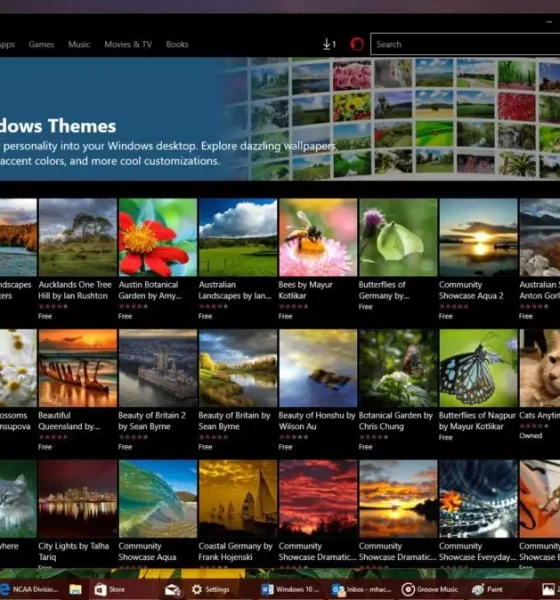
Task: Open the Outlook Inbox taskbar item
Action: 361,589
